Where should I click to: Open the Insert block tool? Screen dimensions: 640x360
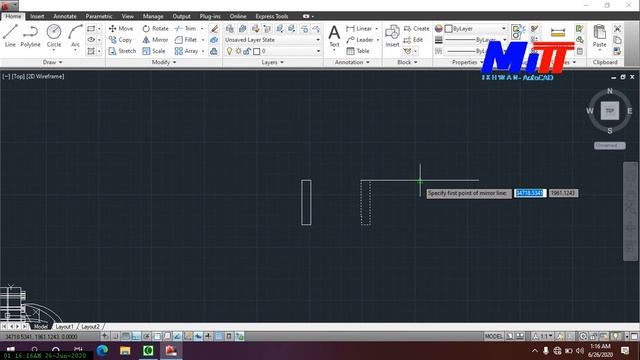pos(392,36)
